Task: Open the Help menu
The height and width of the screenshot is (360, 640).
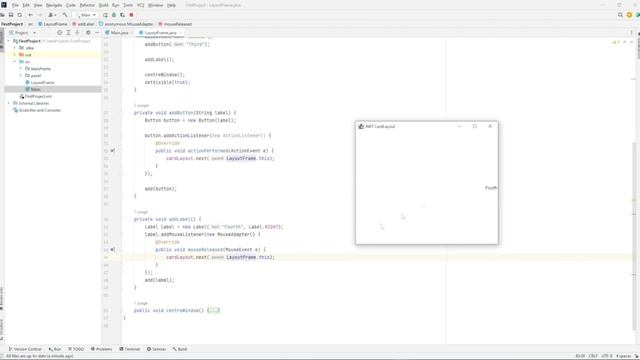Action: click(171, 5)
